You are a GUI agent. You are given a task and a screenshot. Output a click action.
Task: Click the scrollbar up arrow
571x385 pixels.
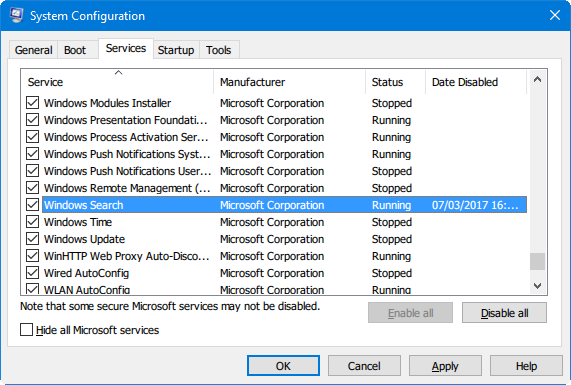click(x=537, y=79)
